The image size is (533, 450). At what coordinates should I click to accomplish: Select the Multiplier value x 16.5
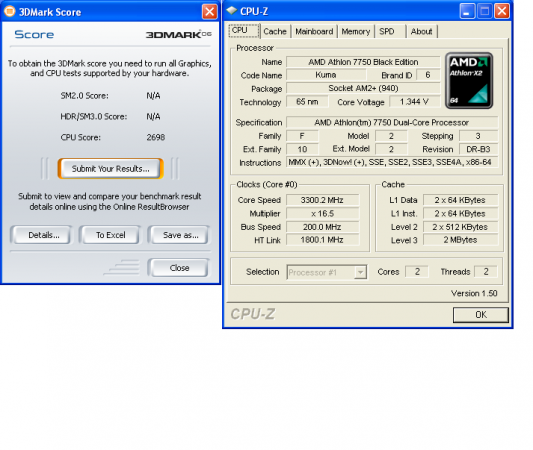click(x=322, y=214)
